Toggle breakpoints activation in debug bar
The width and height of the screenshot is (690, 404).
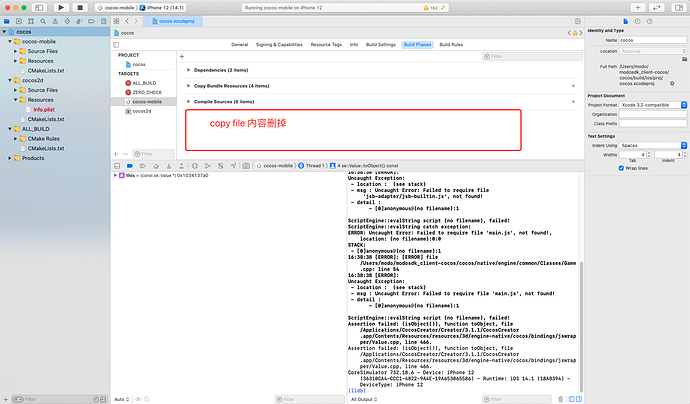[129, 166]
